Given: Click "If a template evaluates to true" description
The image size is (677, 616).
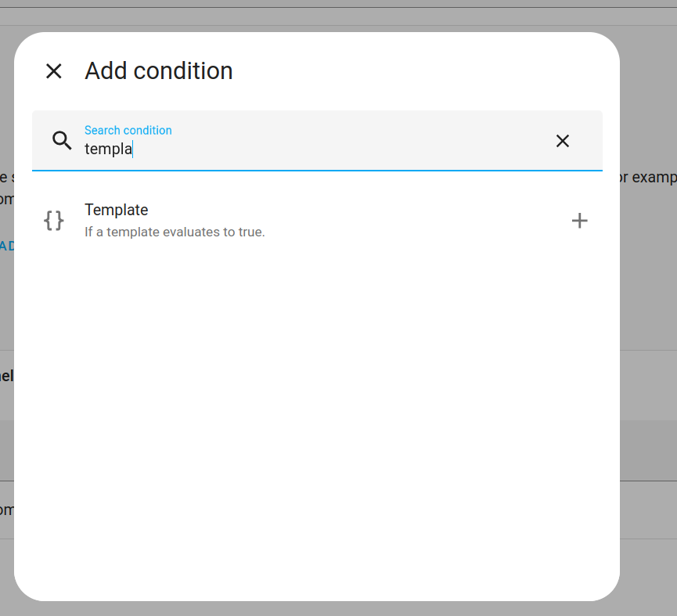Looking at the screenshot, I should click(x=175, y=232).
